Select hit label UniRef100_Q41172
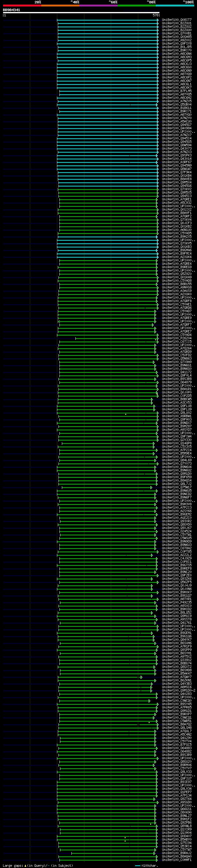 pos(177,372)
